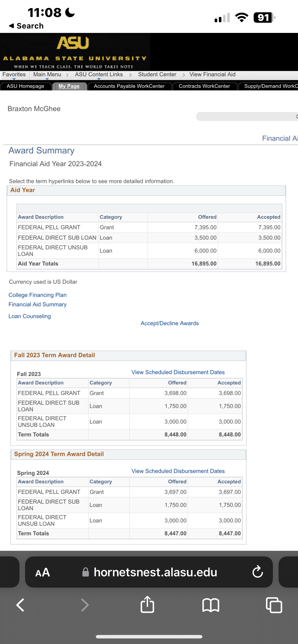Open the AA reader text menu
Viewport: 298px width, 644px height.
tap(42, 572)
